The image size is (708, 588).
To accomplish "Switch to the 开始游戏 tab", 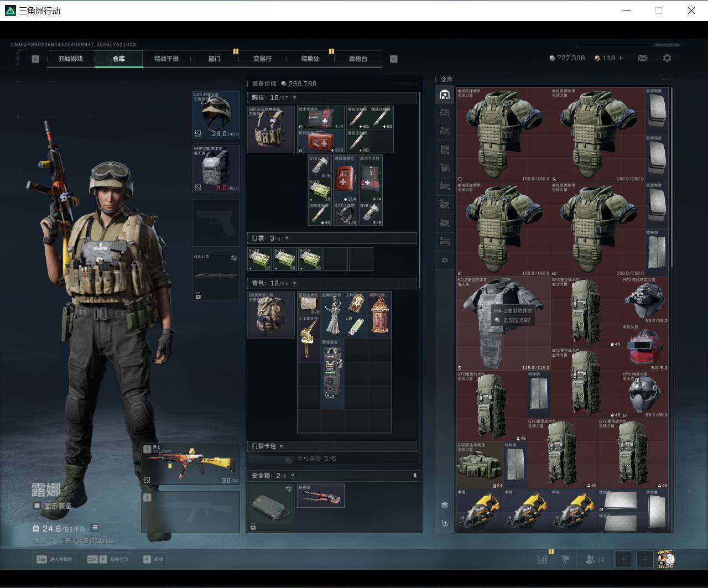I will (71, 59).
